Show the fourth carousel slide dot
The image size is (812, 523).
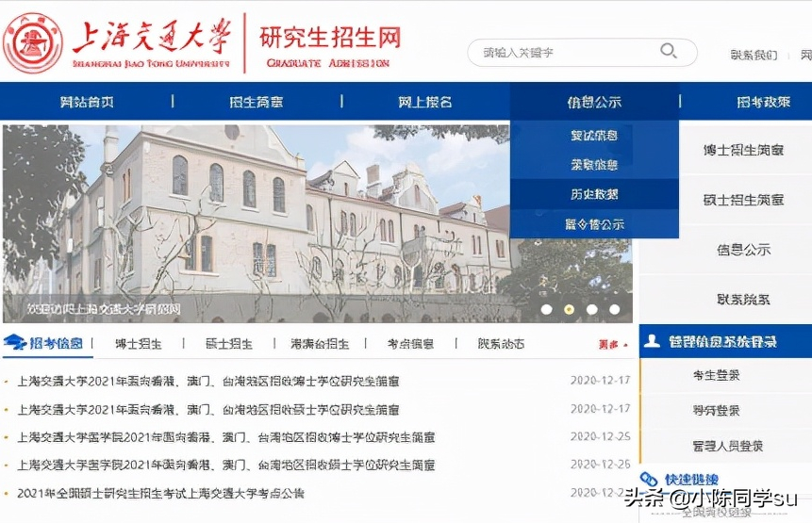[615, 309]
